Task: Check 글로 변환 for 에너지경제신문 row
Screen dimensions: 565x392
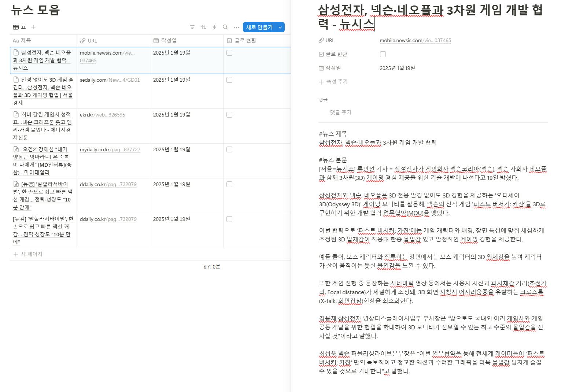Action: [229, 115]
